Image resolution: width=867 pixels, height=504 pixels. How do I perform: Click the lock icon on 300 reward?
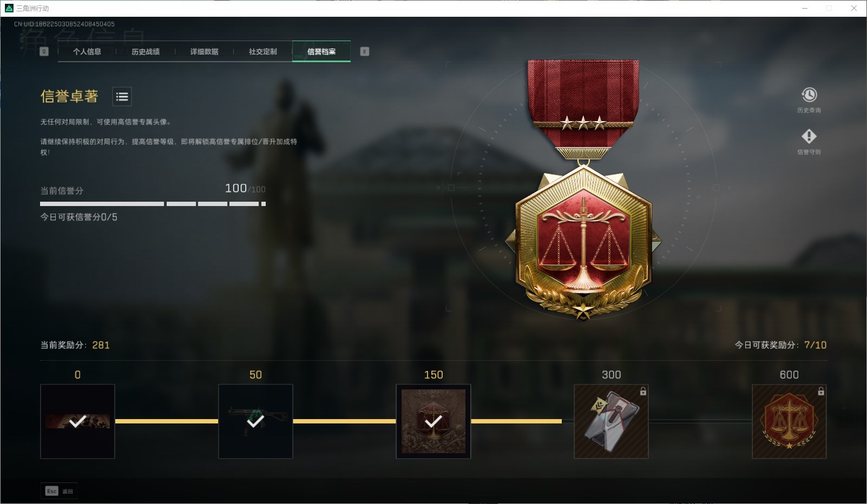coord(643,391)
